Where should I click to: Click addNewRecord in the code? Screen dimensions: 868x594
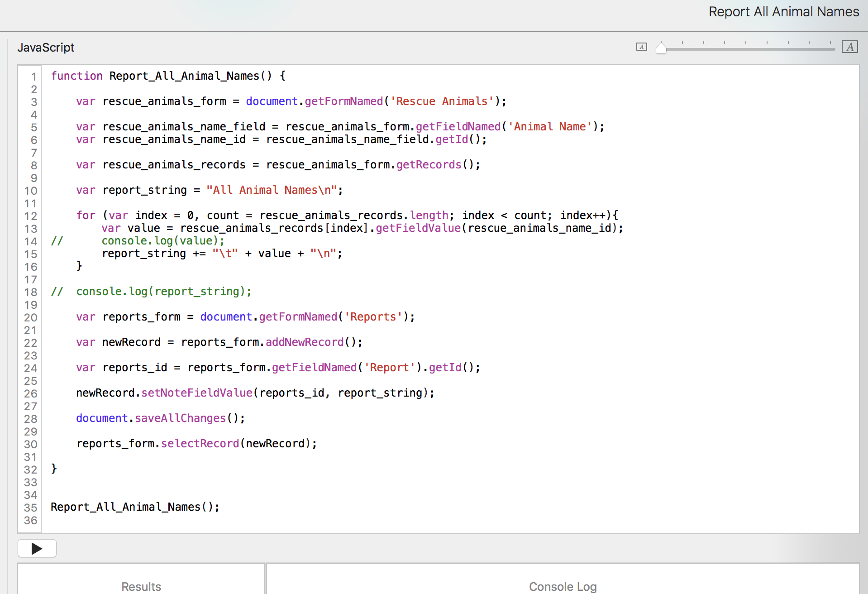pyautogui.click(x=305, y=342)
